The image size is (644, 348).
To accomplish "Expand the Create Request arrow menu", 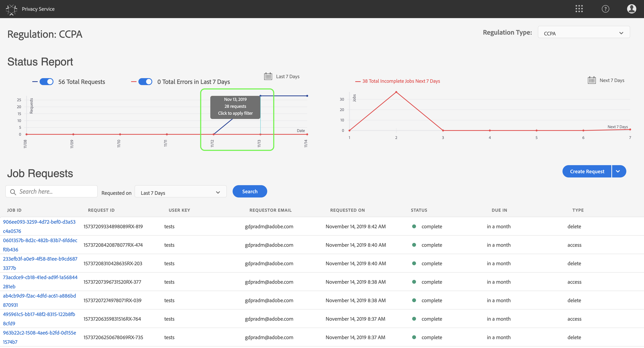I will 618,171.
